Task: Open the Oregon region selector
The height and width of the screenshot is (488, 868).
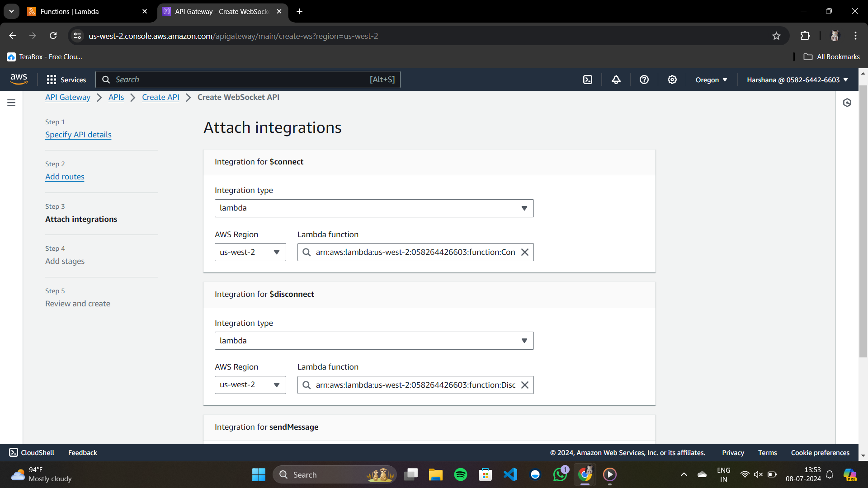Action: [711, 80]
